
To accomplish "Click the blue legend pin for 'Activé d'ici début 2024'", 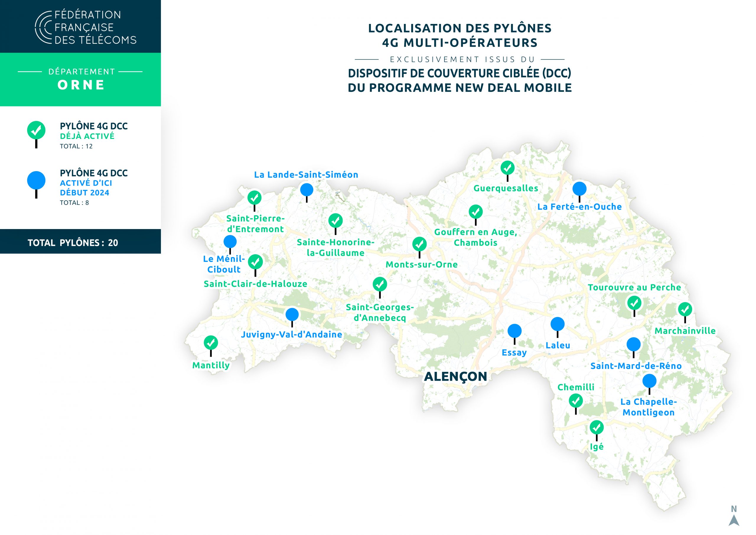I will (x=36, y=184).
